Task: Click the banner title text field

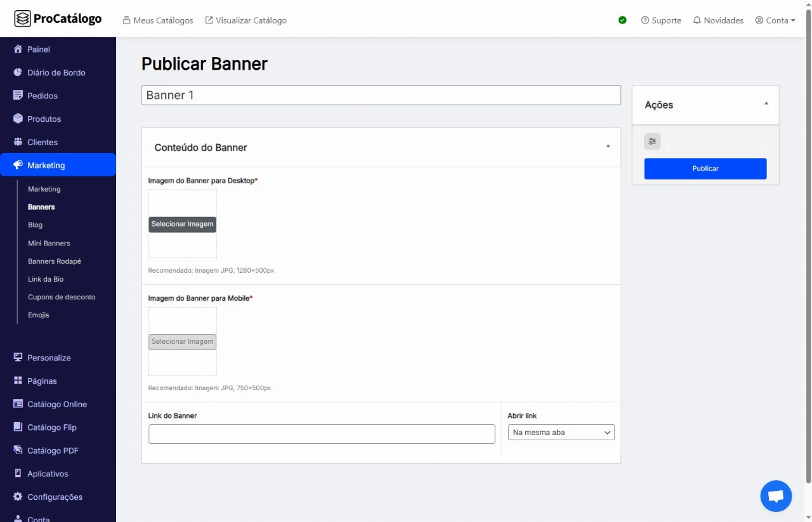Action: coord(381,95)
